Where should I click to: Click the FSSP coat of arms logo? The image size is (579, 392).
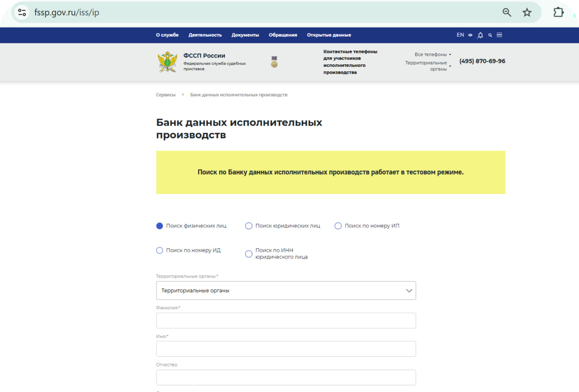coord(167,62)
